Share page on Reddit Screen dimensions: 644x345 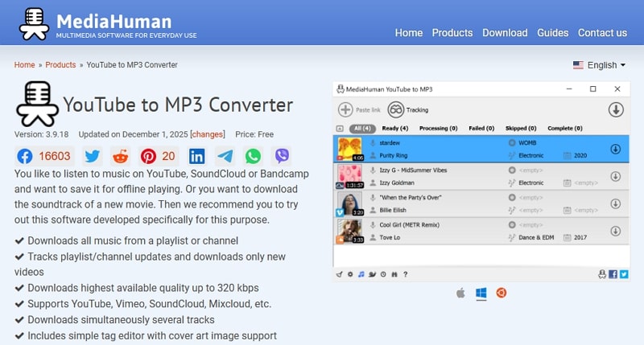point(120,156)
